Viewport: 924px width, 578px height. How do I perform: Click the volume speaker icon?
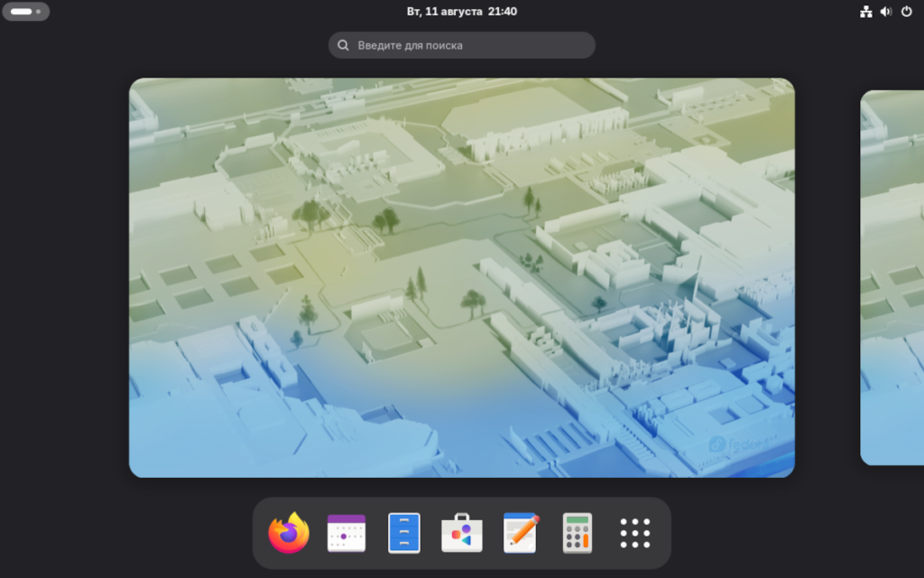point(886,11)
